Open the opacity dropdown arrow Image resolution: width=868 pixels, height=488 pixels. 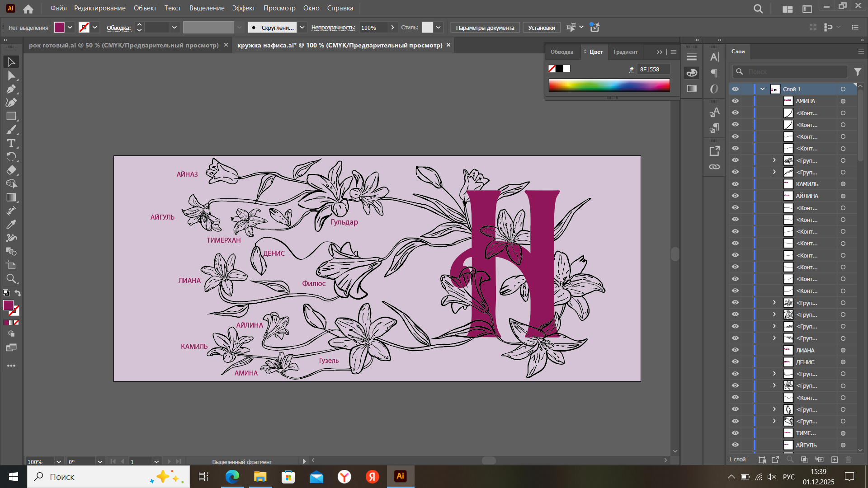click(x=392, y=28)
